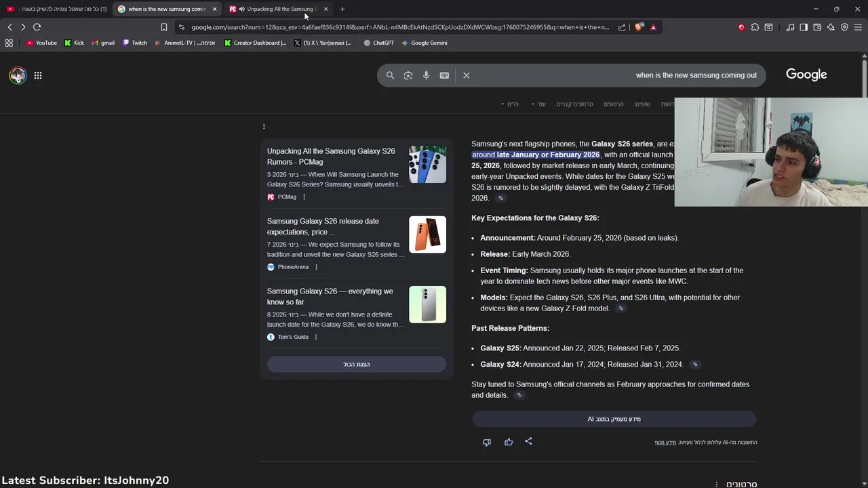The width and height of the screenshot is (868, 488).
Task: Give thumbs down to the AI overview
Action: (x=486, y=442)
